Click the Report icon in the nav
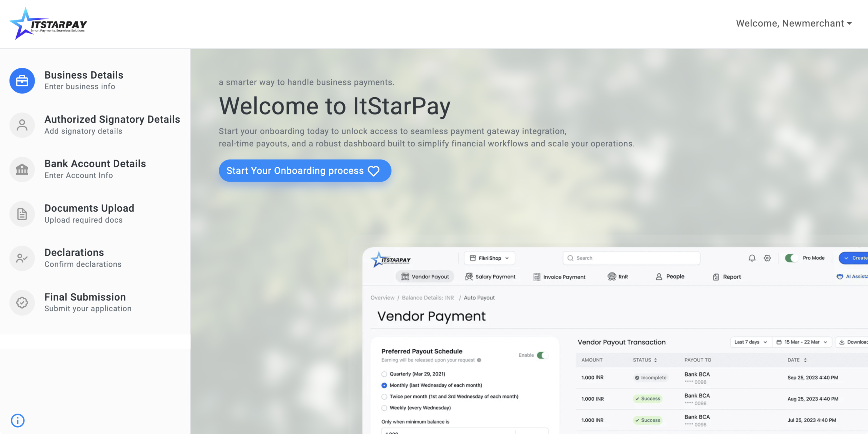 (715, 276)
